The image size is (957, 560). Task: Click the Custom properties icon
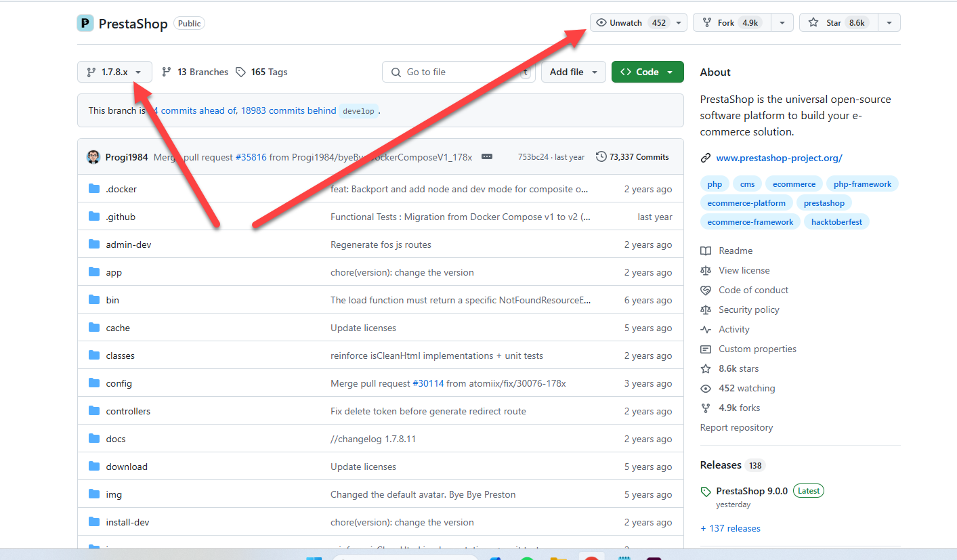[706, 349]
